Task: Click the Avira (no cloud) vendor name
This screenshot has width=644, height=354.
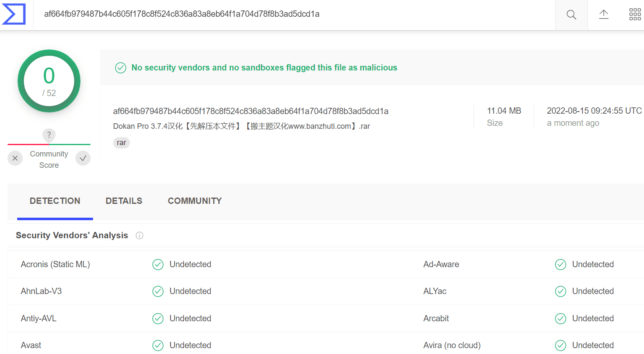Action: point(452,346)
